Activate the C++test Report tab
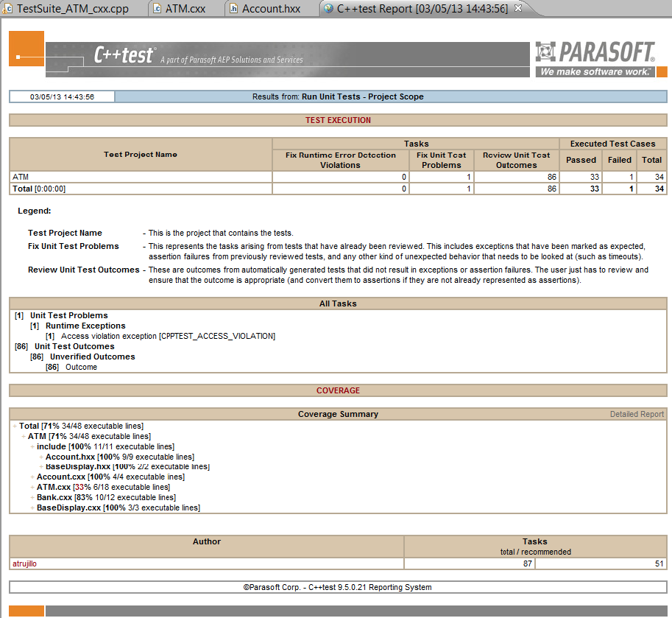 click(x=422, y=9)
